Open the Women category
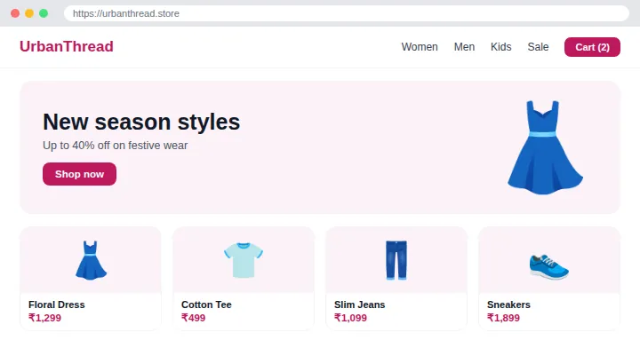Screen dimensions: 640x364 (420, 47)
